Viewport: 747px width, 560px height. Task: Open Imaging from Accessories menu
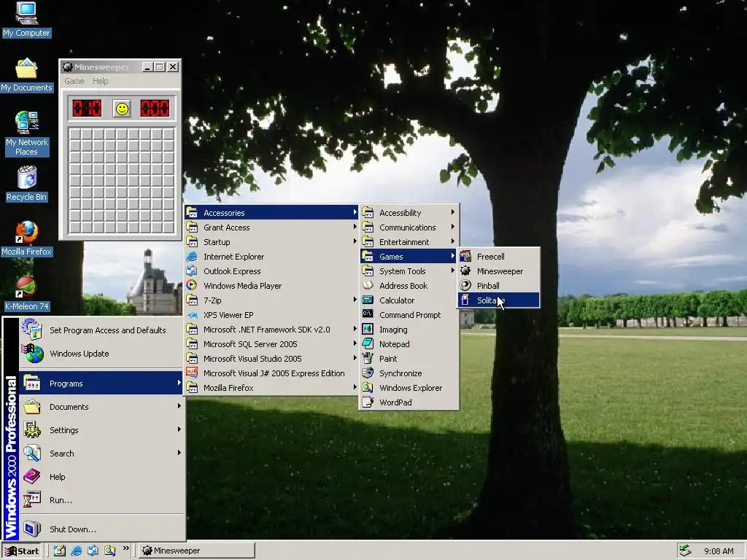[x=409, y=330]
